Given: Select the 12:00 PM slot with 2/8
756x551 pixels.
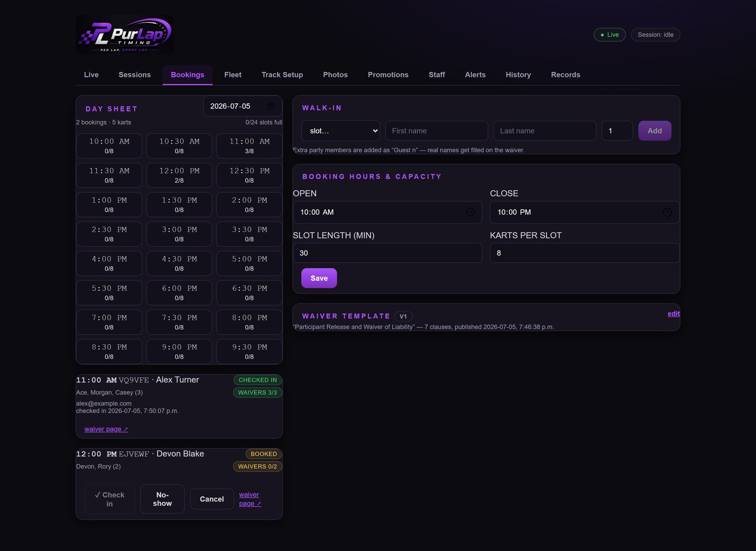Looking at the screenshot, I should pos(179,175).
